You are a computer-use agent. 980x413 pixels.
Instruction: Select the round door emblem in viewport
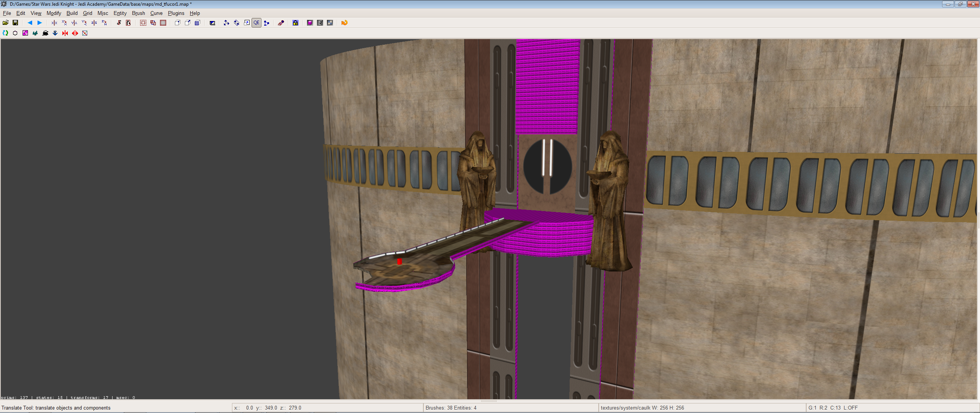(x=547, y=166)
